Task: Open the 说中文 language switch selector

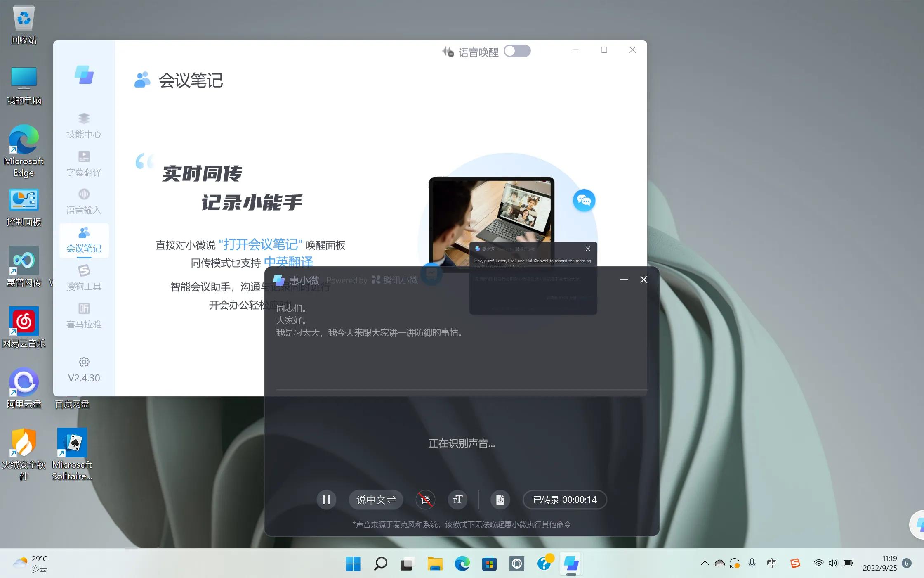Action: pos(375,500)
